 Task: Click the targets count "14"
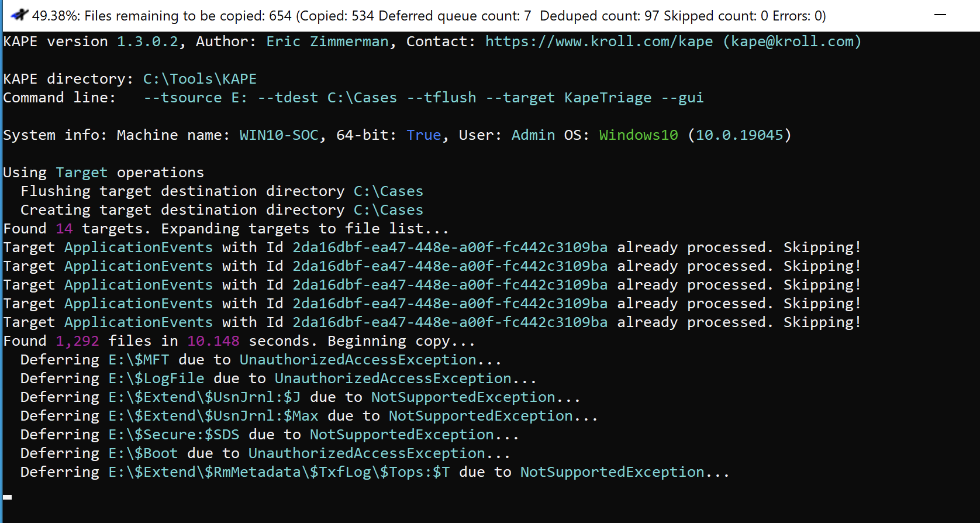[x=64, y=229]
